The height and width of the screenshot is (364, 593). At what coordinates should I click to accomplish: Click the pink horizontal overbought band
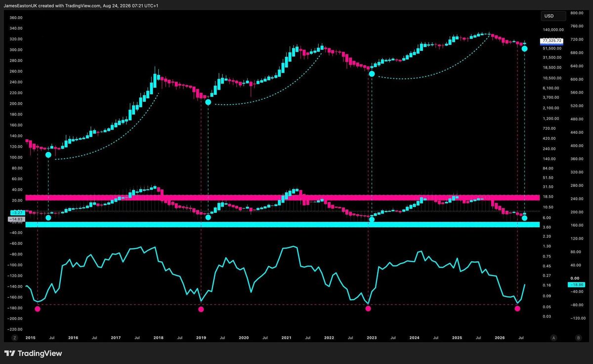click(282, 198)
